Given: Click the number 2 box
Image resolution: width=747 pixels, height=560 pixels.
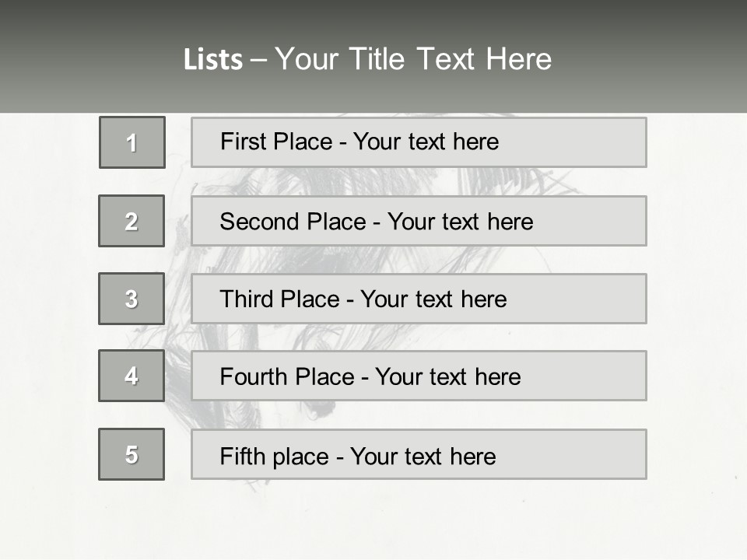Looking at the screenshot, I should tap(132, 221).
